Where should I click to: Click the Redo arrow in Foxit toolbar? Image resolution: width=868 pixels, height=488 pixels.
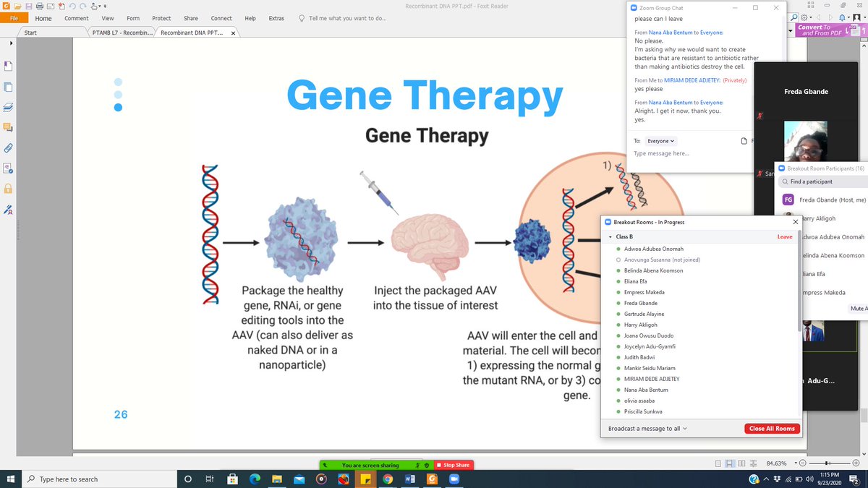(83, 6)
